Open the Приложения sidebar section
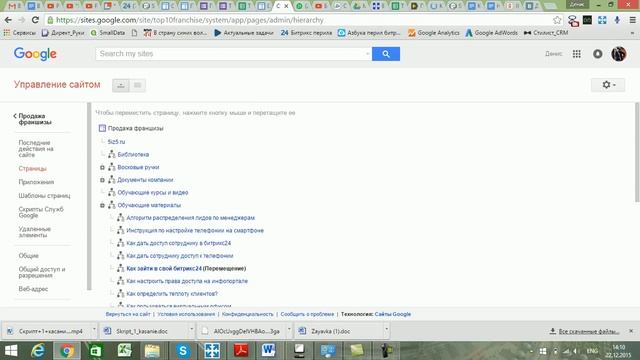Screen dimensions: 640x360 36,182
